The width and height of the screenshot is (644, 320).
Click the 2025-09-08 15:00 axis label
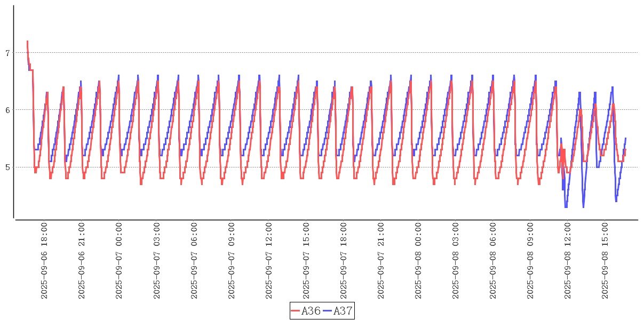click(605, 261)
